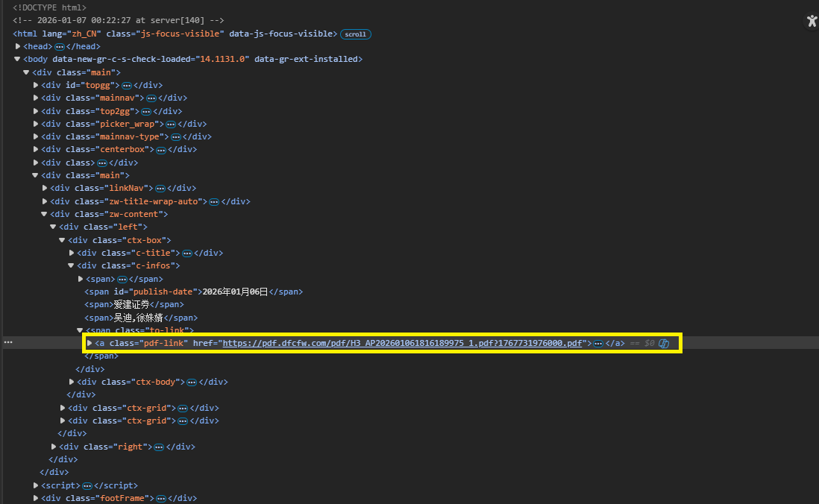Expand the pdf-link anchor node arrow
Viewport: 819px width, 504px height.
(x=90, y=343)
